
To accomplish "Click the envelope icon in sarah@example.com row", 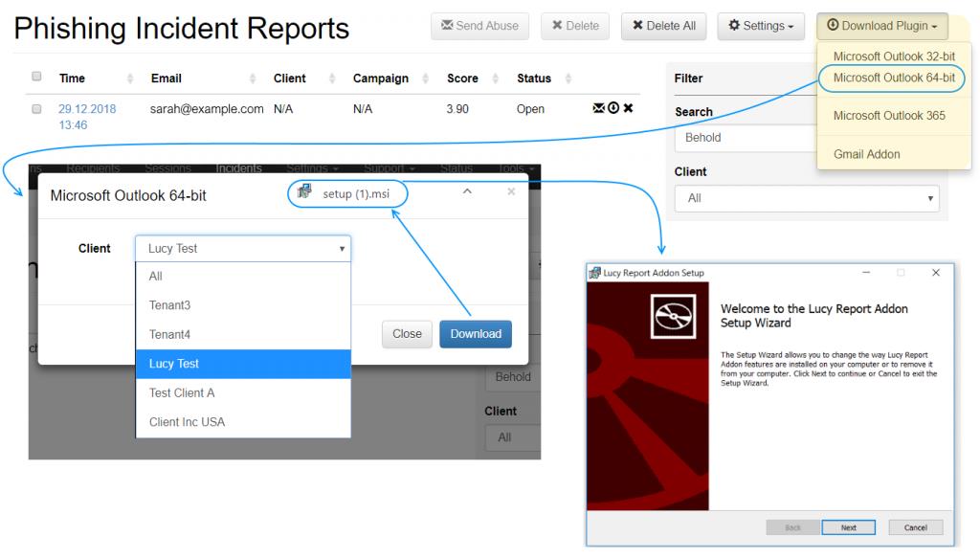I will (x=598, y=108).
